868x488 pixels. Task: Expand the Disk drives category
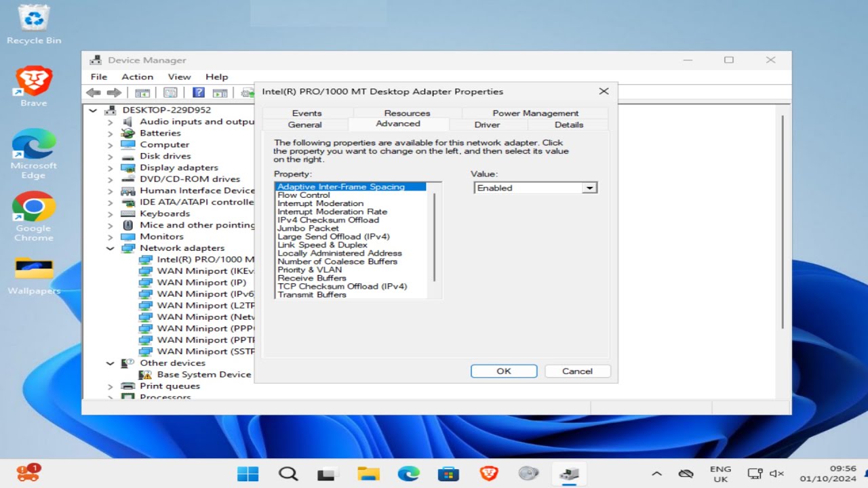pos(111,156)
